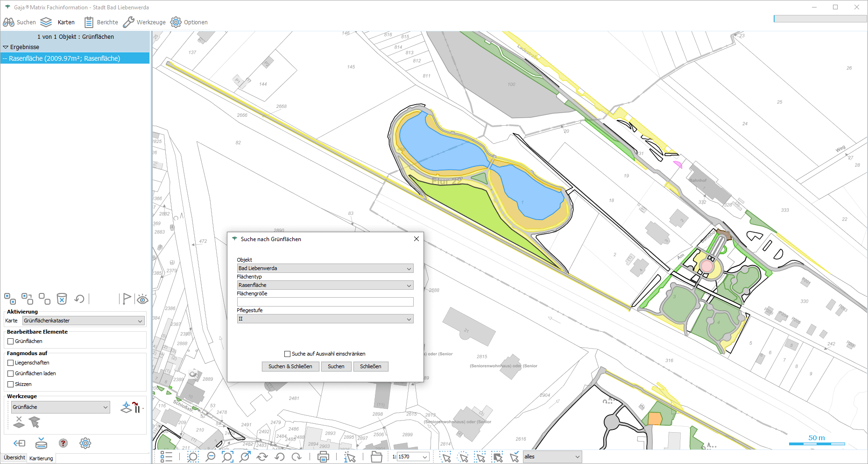Screen dimensions: 868x464
Task: Click the flag icon in left panel
Action: [x=126, y=299]
